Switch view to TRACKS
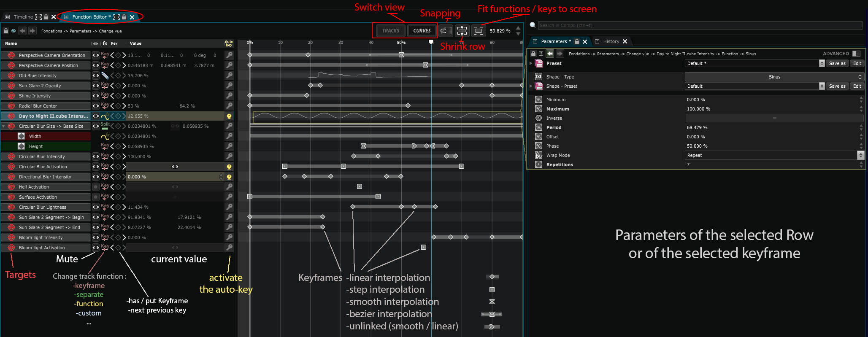Screen dimensions: 868x337 pyautogui.click(x=390, y=31)
